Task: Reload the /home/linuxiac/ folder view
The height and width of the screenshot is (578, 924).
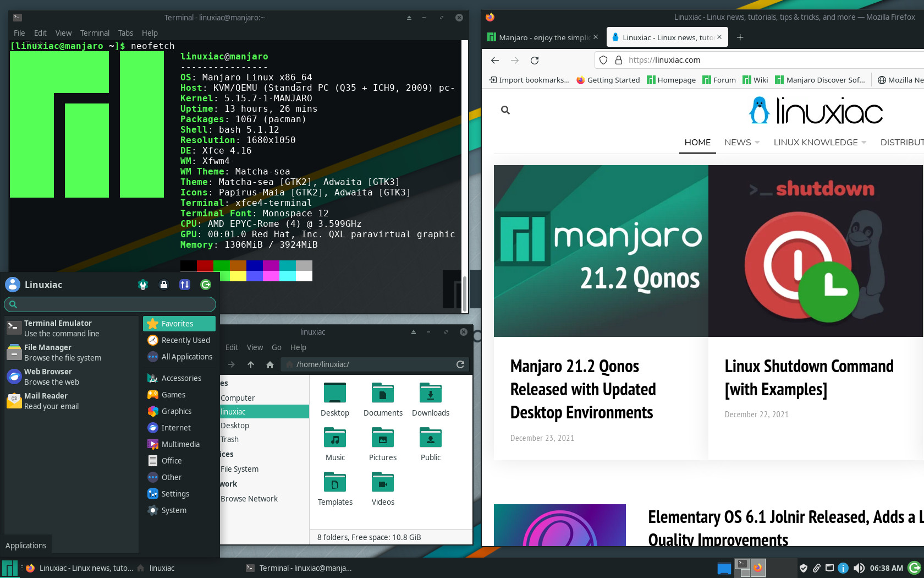Action: click(x=460, y=364)
